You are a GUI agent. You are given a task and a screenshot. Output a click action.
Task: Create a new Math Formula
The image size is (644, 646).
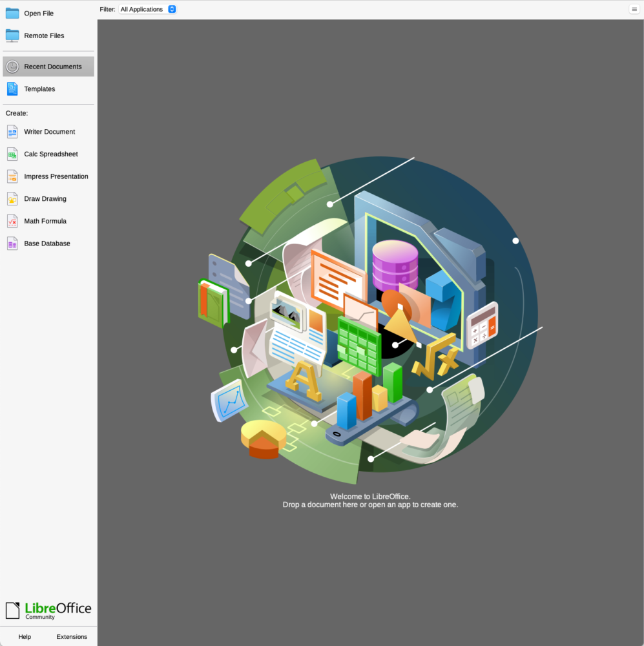pos(45,221)
